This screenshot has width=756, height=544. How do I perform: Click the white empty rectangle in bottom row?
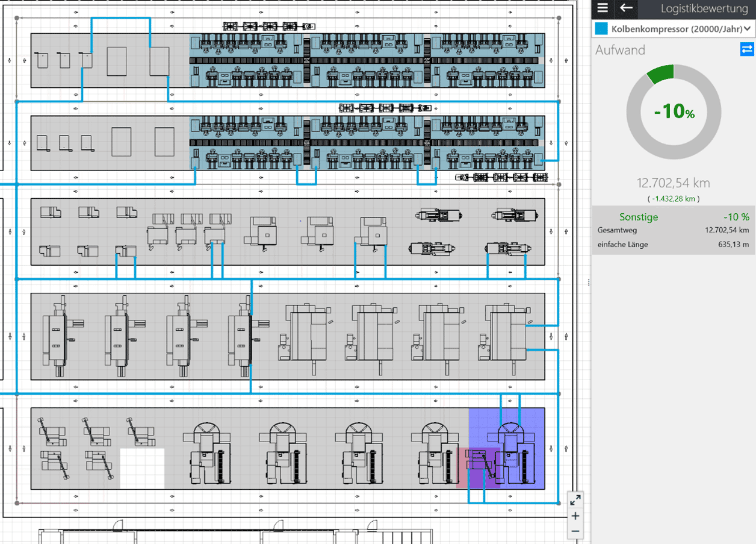click(x=142, y=468)
